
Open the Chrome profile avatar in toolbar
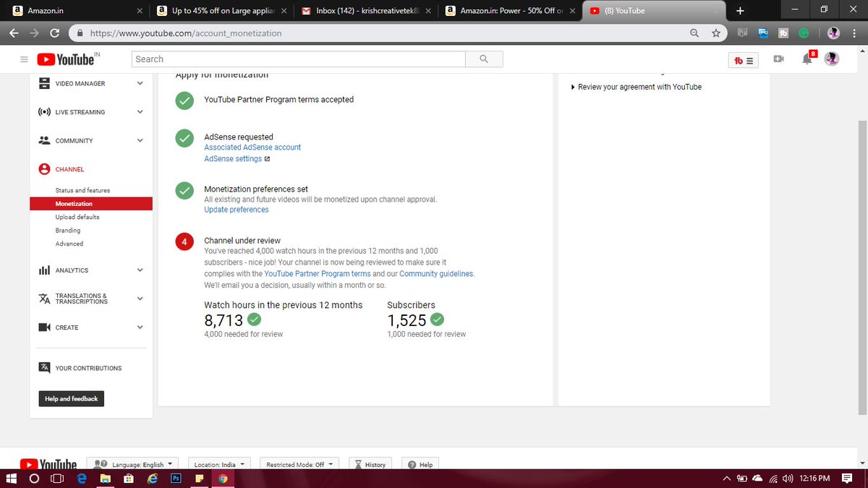click(x=833, y=33)
